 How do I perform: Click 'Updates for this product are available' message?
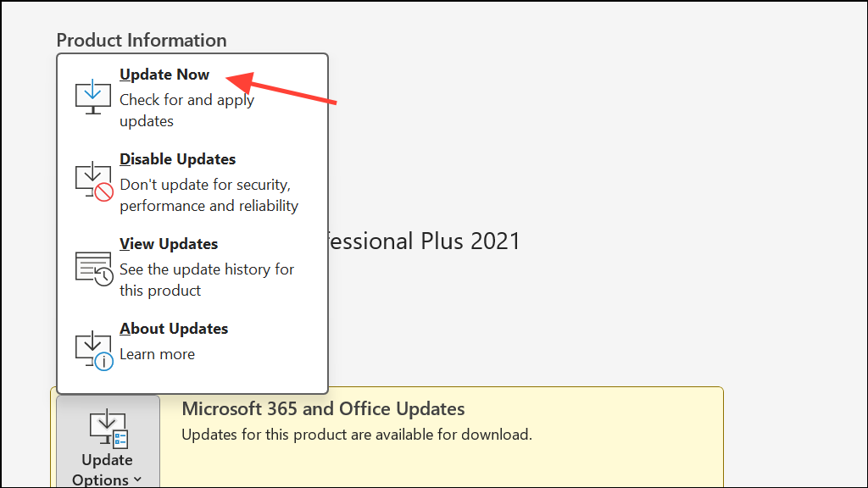point(357,435)
